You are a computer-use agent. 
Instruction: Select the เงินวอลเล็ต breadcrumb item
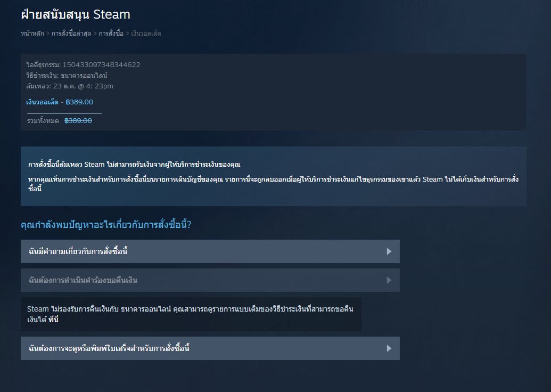[x=146, y=34]
